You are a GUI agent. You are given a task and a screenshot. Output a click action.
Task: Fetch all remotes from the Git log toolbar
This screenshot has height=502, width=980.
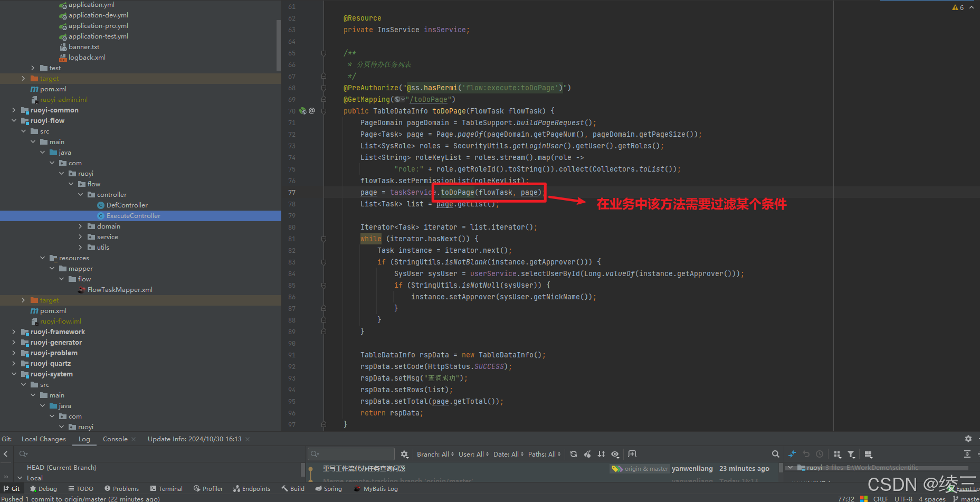(792, 454)
